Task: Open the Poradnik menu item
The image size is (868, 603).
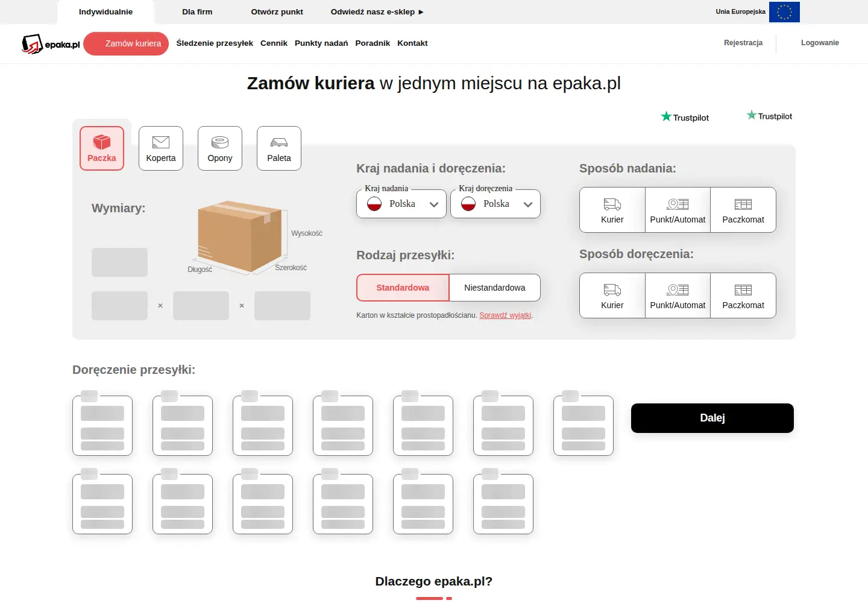Action: [x=373, y=43]
